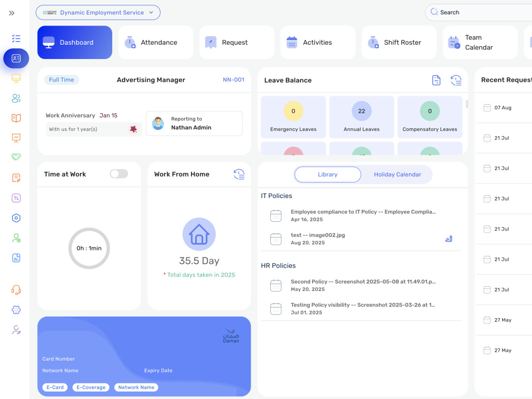Open the Attendance tab
The height and width of the screenshot is (399, 532).
point(156,43)
